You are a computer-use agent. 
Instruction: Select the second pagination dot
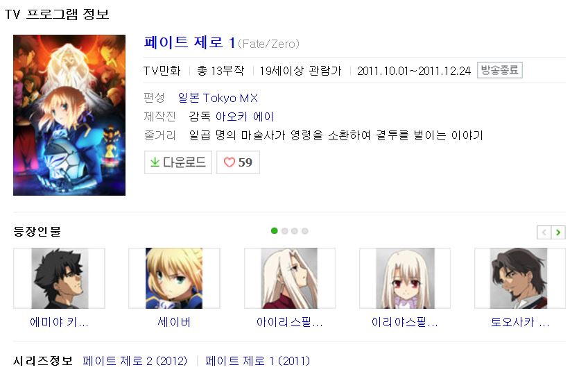tap(284, 230)
